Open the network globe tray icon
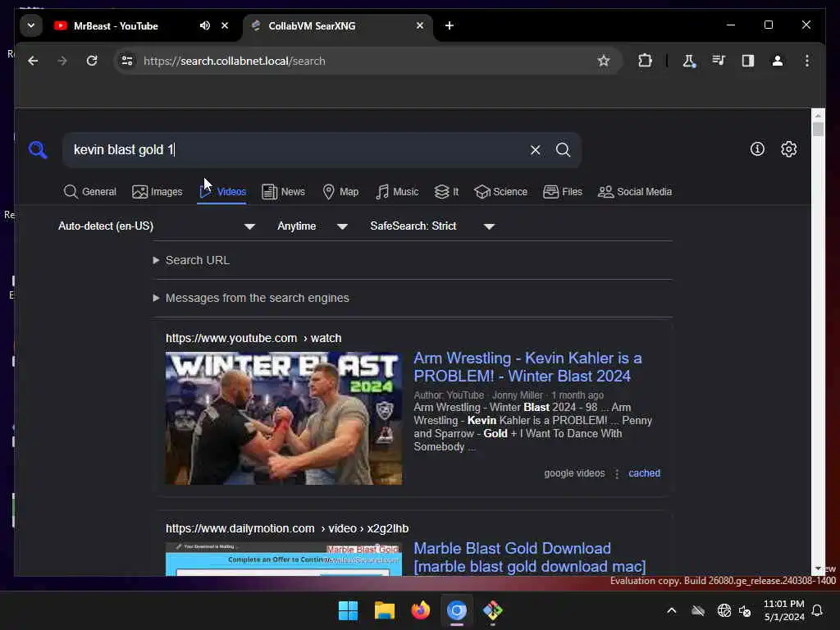Viewport: 840px width, 630px height. pos(724,610)
